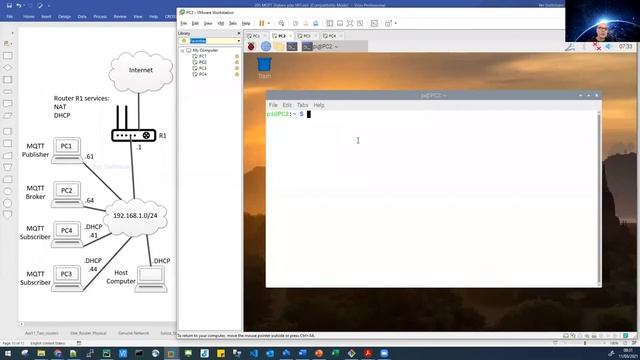
Task: Open the web browser globe icon in Pi panel
Action: pos(266,47)
